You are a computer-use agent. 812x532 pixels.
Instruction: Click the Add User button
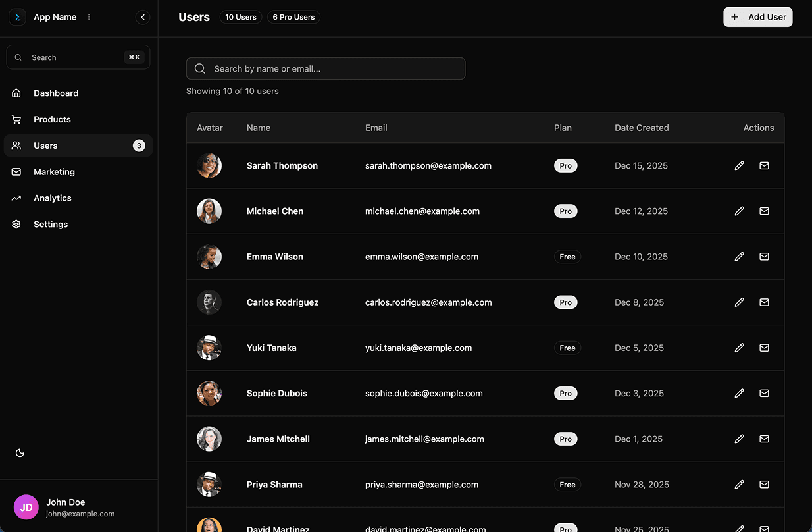pos(757,17)
